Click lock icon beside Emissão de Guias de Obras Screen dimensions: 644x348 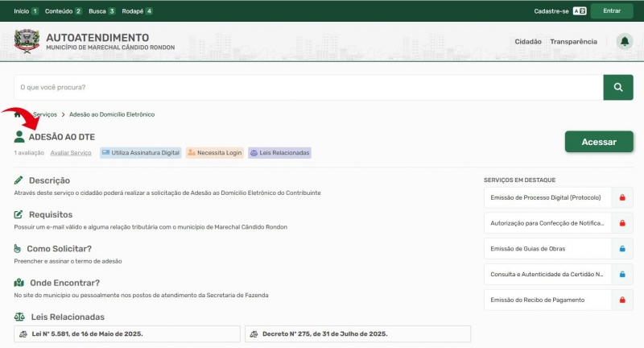click(x=621, y=248)
